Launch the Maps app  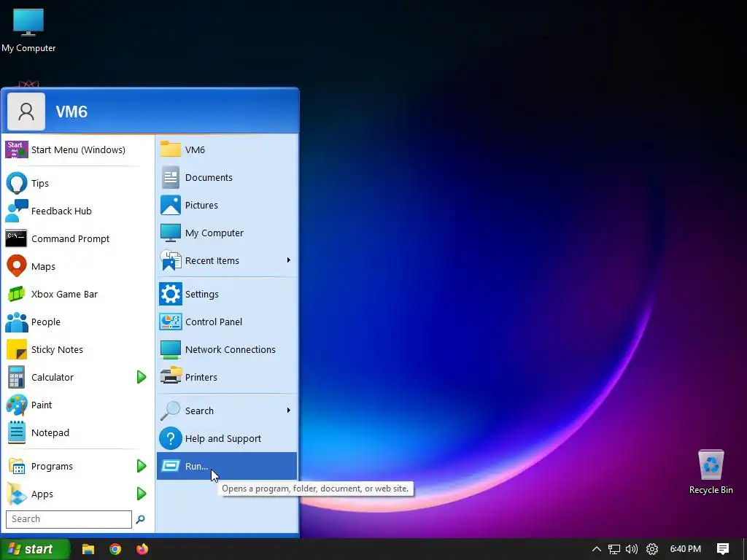77,266
